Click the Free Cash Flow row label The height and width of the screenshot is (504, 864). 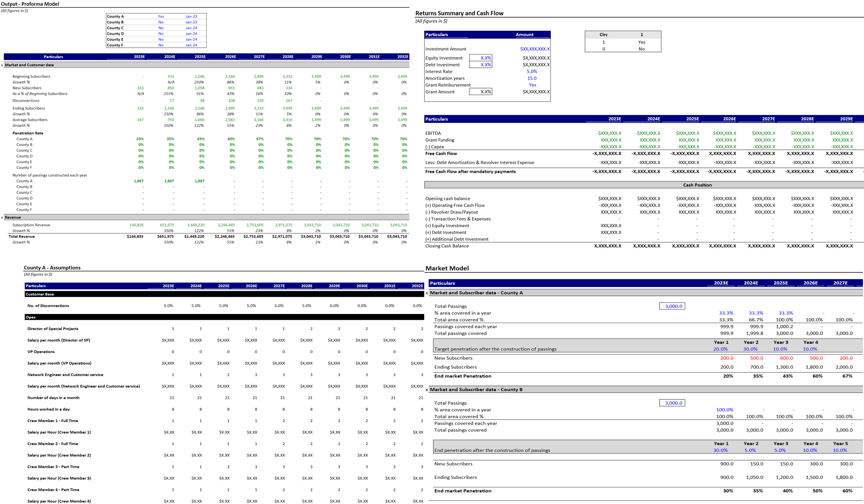[441, 154]
